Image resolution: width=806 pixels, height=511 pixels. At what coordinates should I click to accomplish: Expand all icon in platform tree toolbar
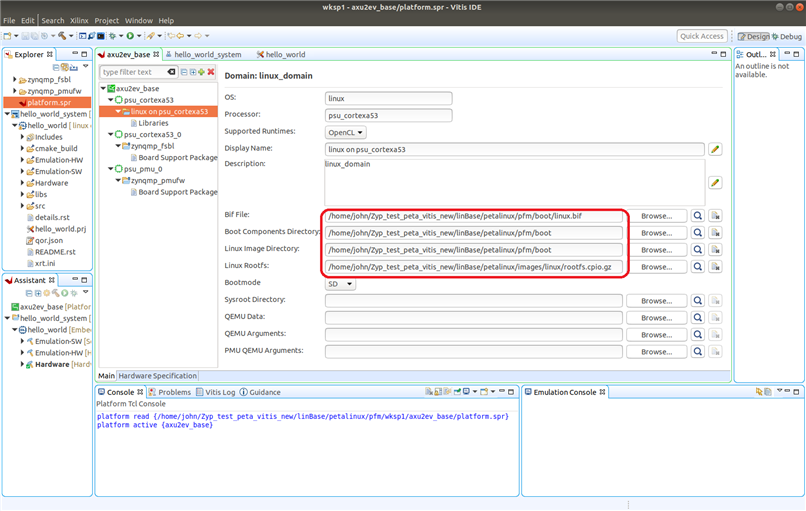pos(193,72)
